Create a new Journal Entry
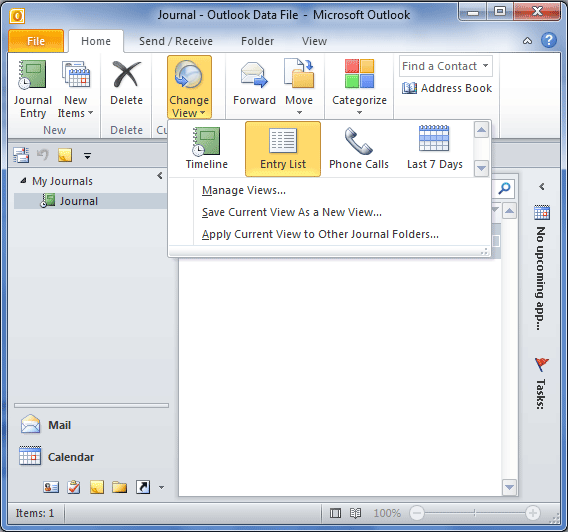This screenshot has width=568, height=532. pyautogui.click(x=33, y=89)
